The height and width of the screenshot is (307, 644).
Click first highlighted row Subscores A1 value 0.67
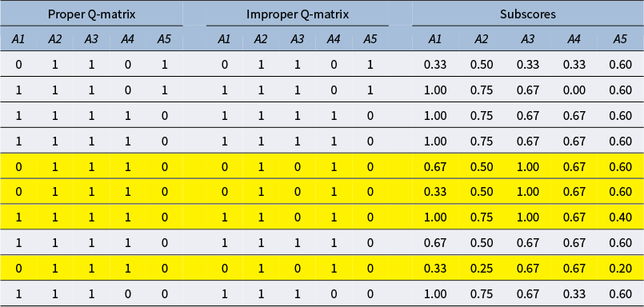click(x=435, y=166)
